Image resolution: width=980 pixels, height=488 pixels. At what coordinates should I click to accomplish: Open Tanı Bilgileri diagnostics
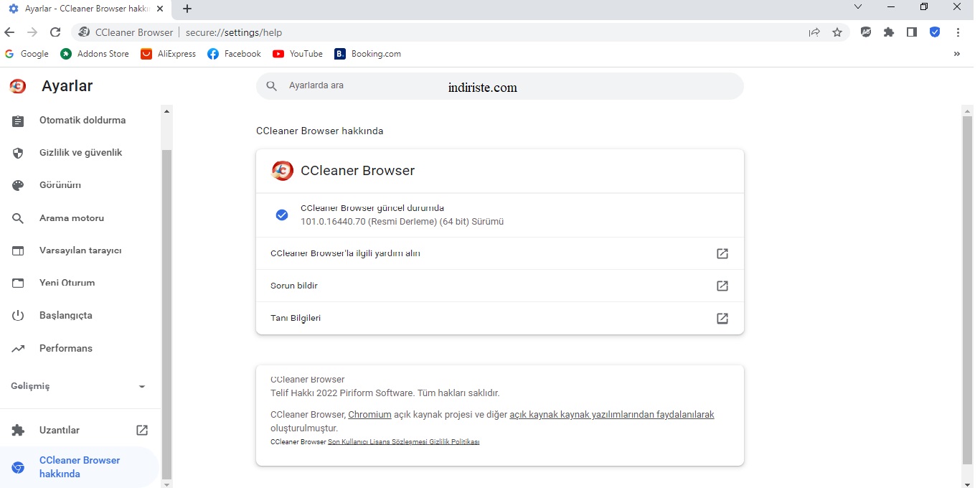pyautogui.click(x=500, y=318)
